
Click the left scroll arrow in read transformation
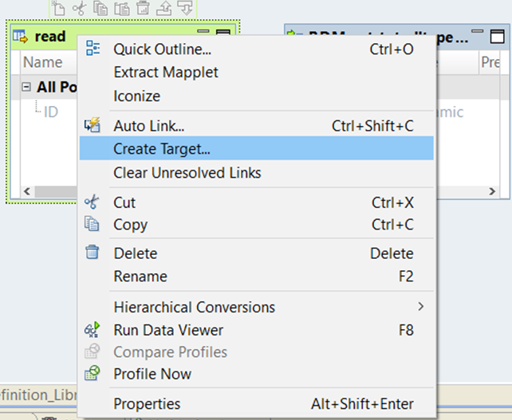27,191
